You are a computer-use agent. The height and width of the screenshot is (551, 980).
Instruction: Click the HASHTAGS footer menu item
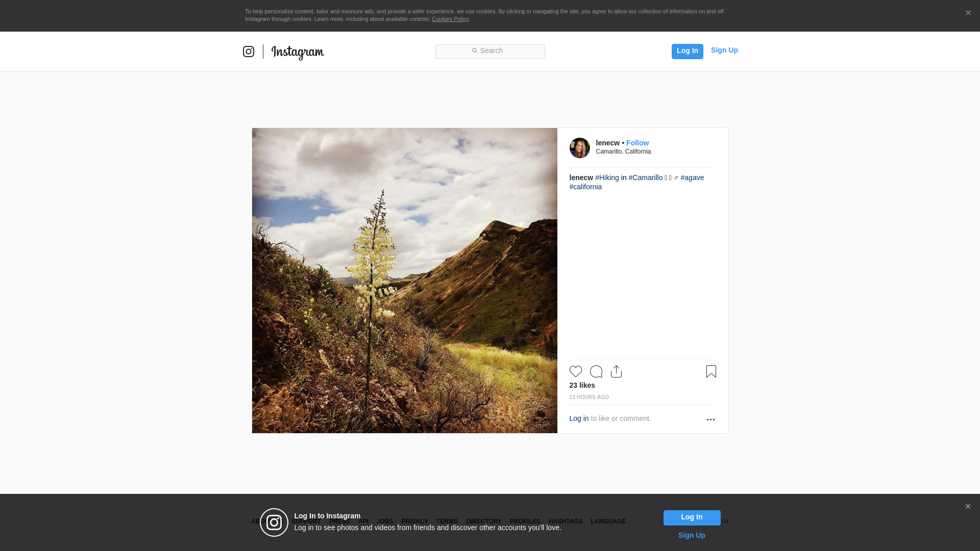tap(566, 521)
